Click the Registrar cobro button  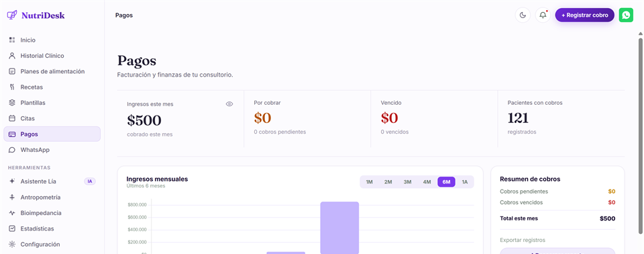pyautogui.click(x=584, y=15)
